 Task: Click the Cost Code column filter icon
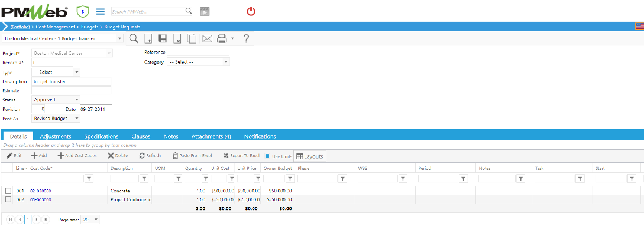90,179
